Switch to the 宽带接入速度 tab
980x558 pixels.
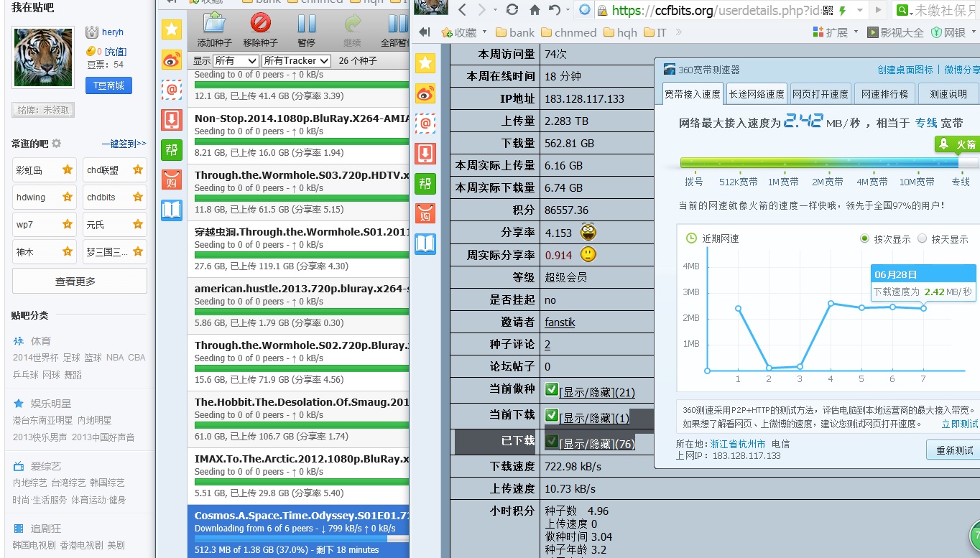(693, 94)
